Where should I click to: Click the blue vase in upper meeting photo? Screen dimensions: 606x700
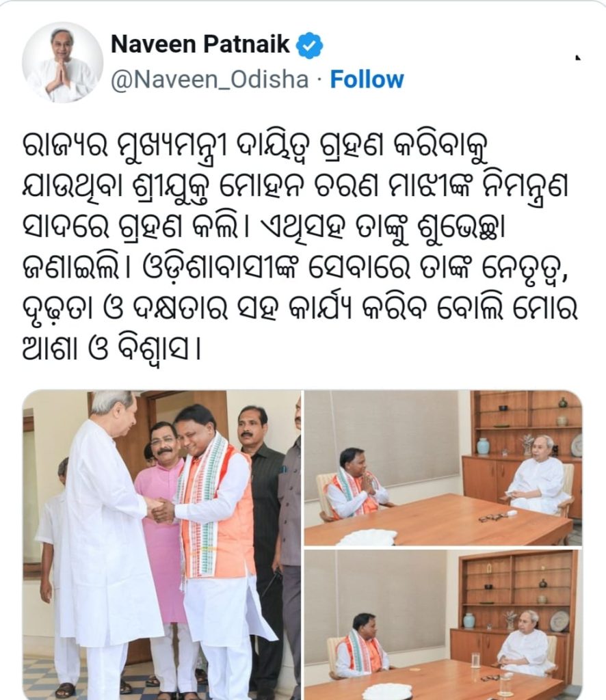483,446
